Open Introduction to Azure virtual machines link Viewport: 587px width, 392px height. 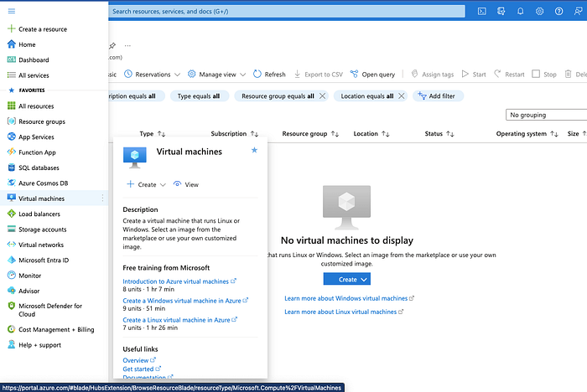175,281
